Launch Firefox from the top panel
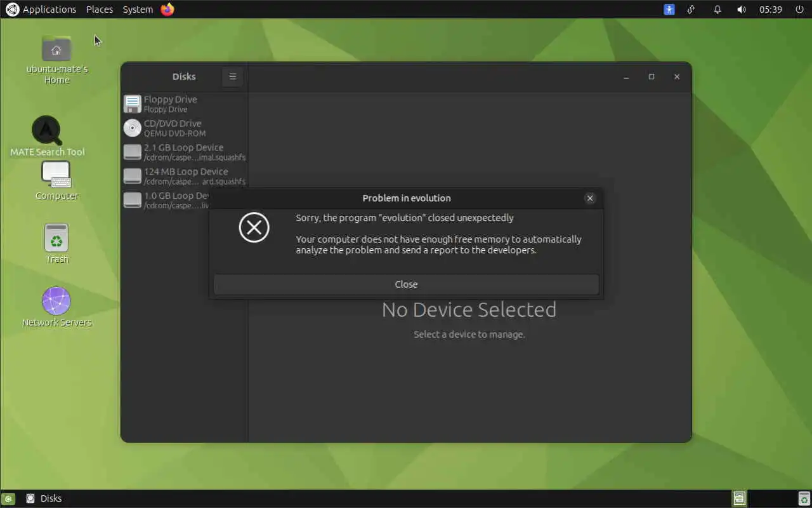Viewport: 812px width, 508px height. (167, 10)
